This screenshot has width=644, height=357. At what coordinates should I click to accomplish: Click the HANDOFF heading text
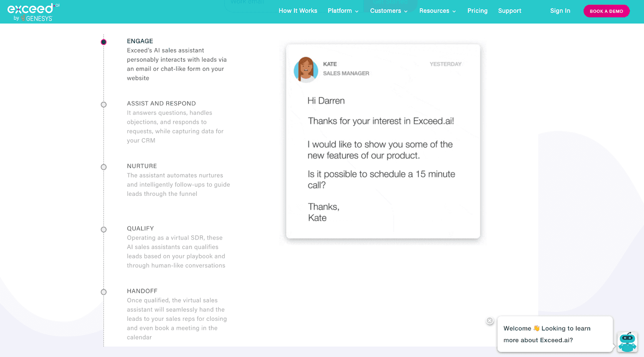[142, 291]
